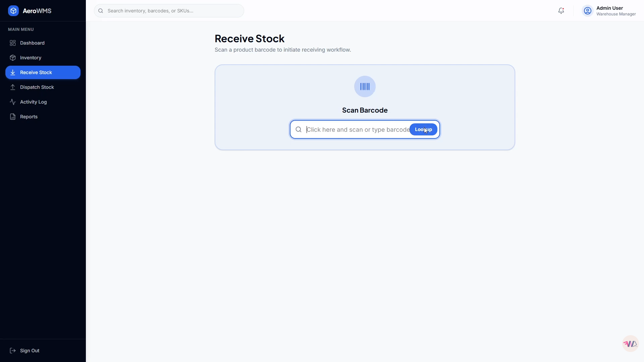Click the round barcode scanner icon
Screen dimensions: 644x362
(365, 86)
